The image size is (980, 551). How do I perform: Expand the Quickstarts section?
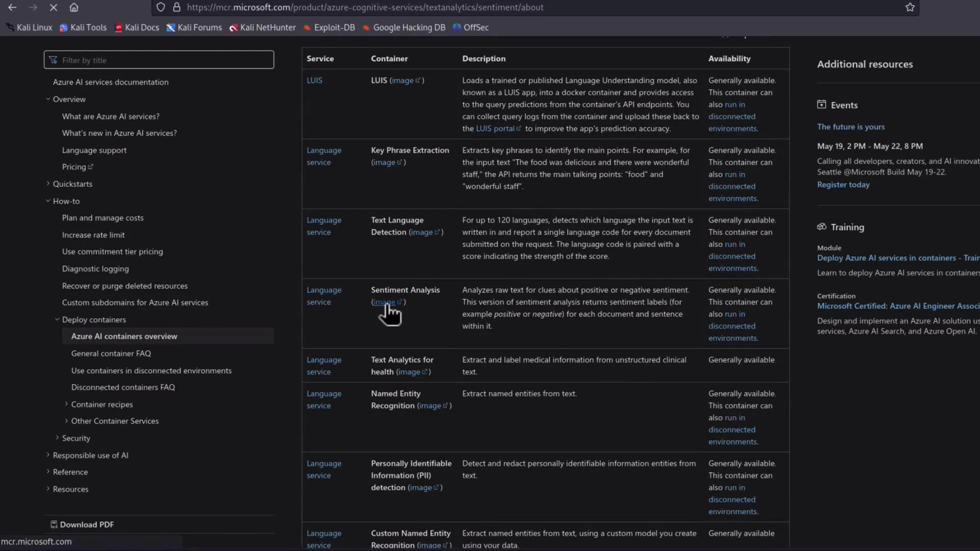(48, 184)
